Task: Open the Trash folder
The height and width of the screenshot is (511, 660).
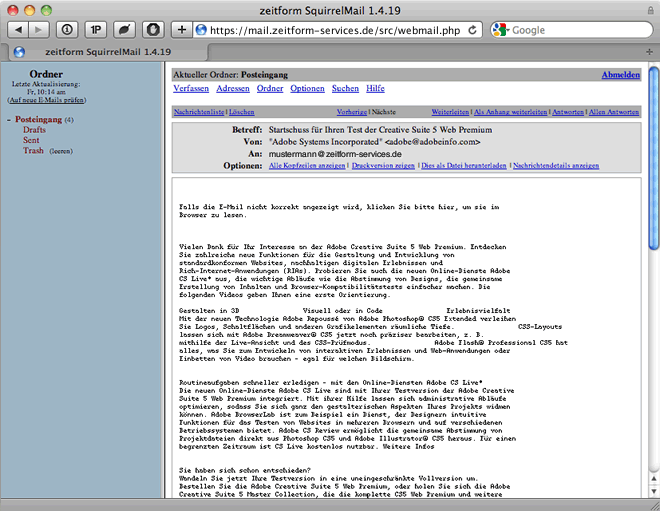Action: click(33, 151)
